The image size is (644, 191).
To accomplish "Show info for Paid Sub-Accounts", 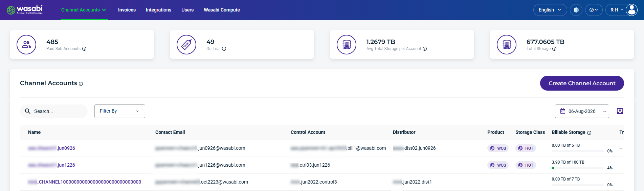I will click(84, 49).
